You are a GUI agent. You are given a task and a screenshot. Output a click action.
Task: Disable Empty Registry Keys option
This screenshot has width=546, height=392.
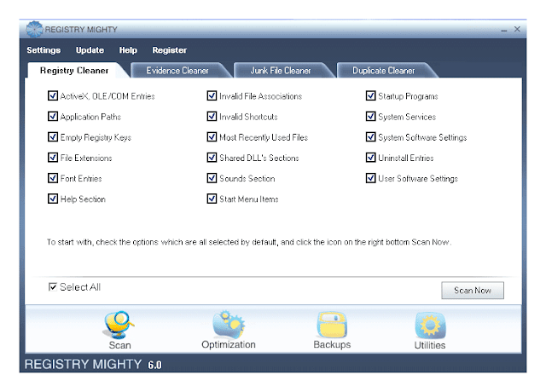click(53, 136)
